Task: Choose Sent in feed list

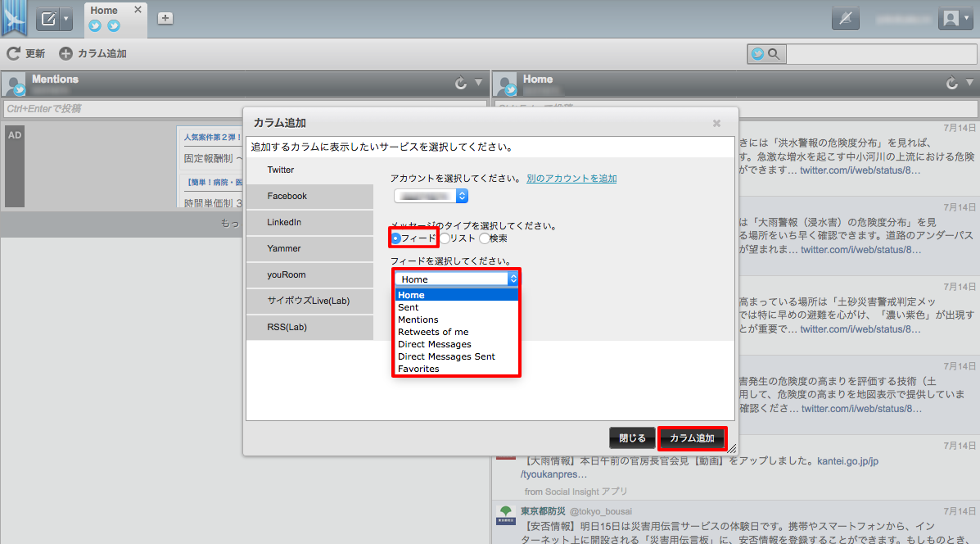Action: pyautogui.click(x=456, y=308)
